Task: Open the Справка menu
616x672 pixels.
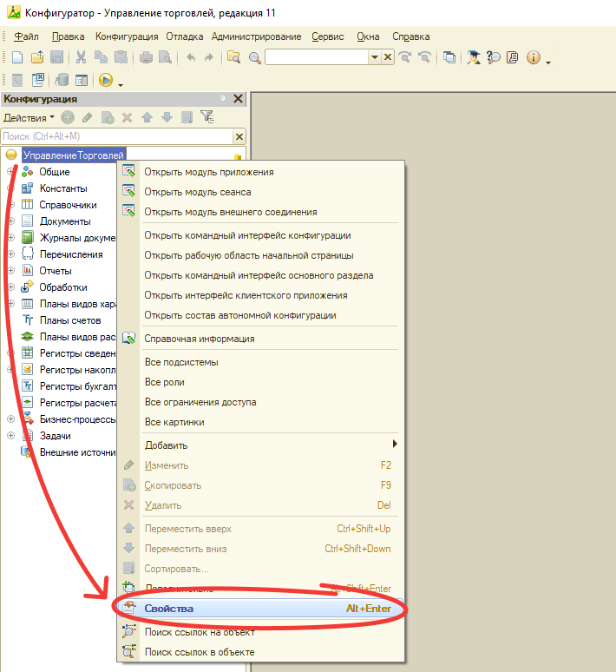Action: point(410,36)
